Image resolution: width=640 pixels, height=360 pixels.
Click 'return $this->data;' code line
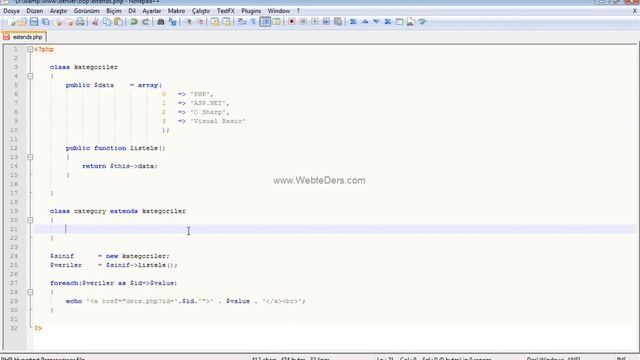tap(120, 166)
